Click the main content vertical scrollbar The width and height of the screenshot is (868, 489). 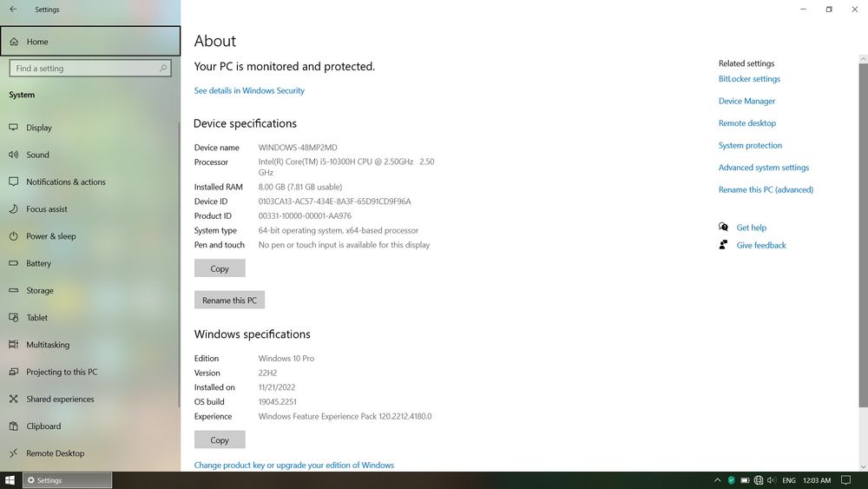click(863, 235)
